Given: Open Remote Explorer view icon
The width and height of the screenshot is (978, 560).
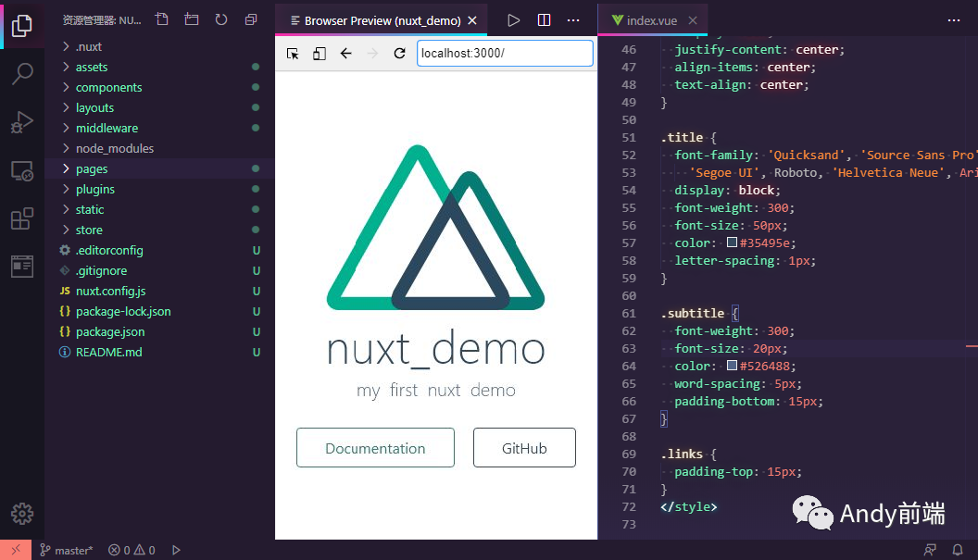Looking at the screenshot, I should pos(22,171).
